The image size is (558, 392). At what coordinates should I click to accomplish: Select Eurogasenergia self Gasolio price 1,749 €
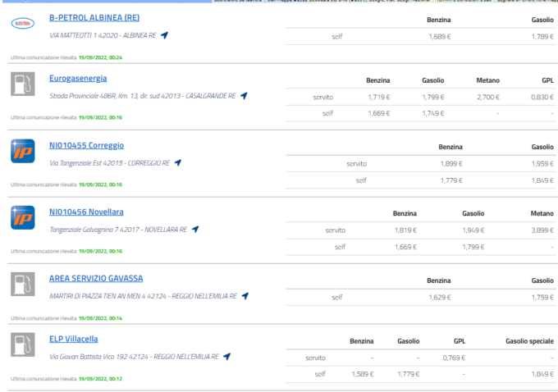coord(433,113)
